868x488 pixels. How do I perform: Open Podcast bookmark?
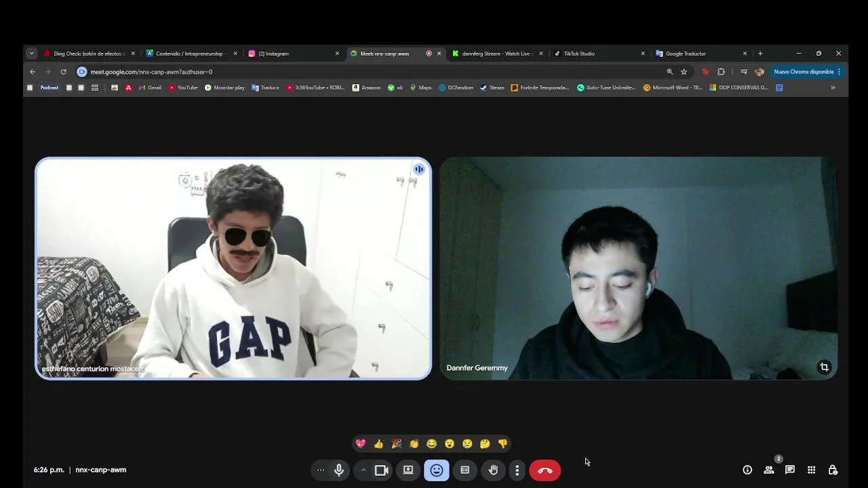tap(50, 87)
